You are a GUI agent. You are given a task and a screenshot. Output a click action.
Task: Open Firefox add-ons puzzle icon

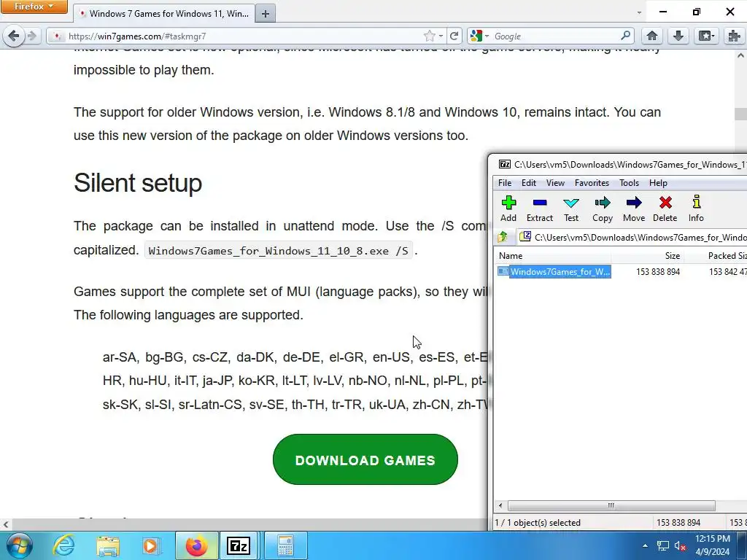pyautogui.click(x=735, y=36)
